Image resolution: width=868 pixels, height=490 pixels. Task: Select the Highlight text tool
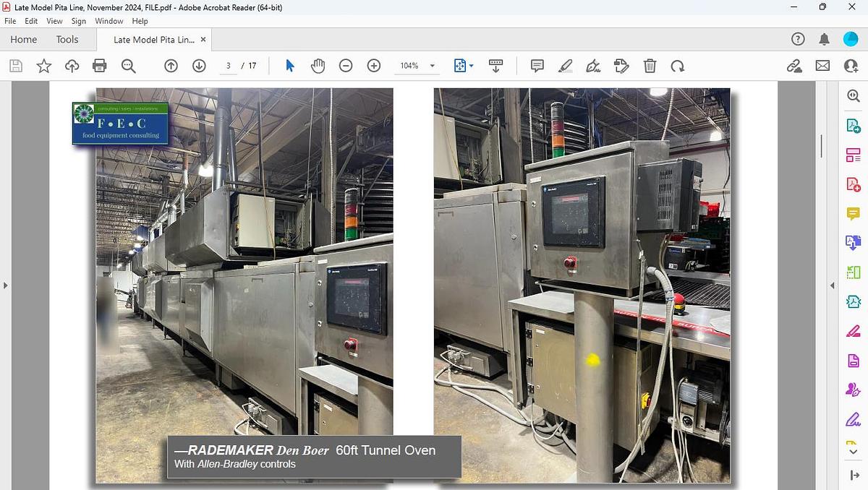[566, 66]
